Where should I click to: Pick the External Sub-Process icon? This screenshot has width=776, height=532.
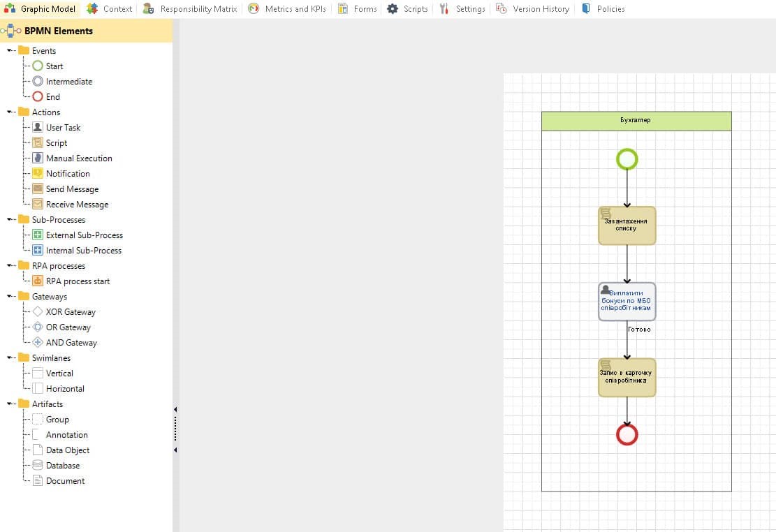point(38,235)
